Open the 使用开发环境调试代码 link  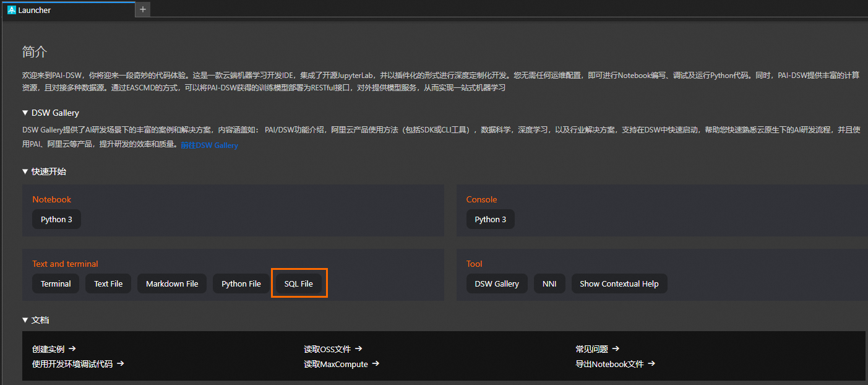(x=78, y=364)
